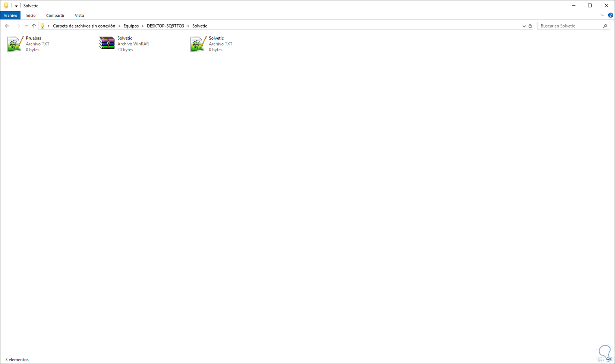
Task: Expand chevron after Equipos breadcrumb
Action: [x=143, y=26]
